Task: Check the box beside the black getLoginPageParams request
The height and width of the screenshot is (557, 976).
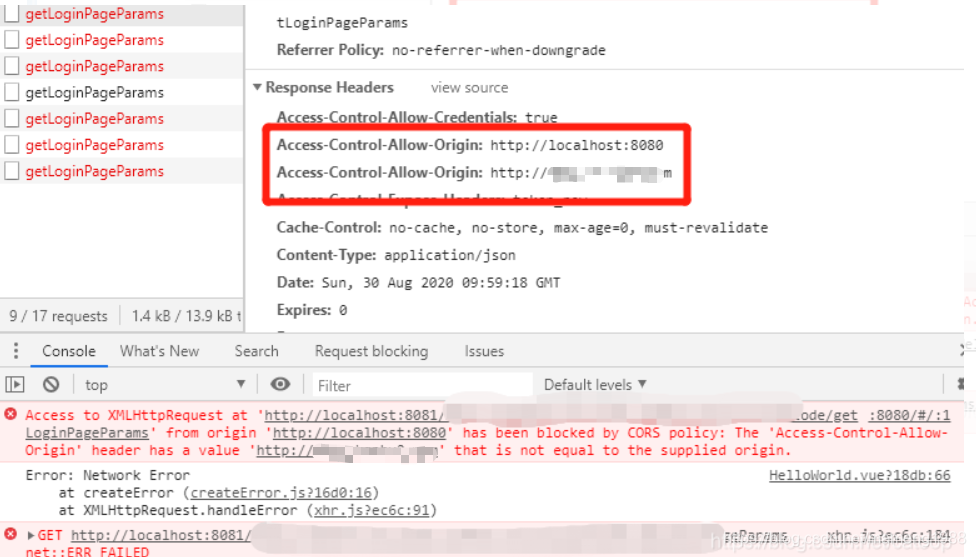Action: [x=12, y=92]
